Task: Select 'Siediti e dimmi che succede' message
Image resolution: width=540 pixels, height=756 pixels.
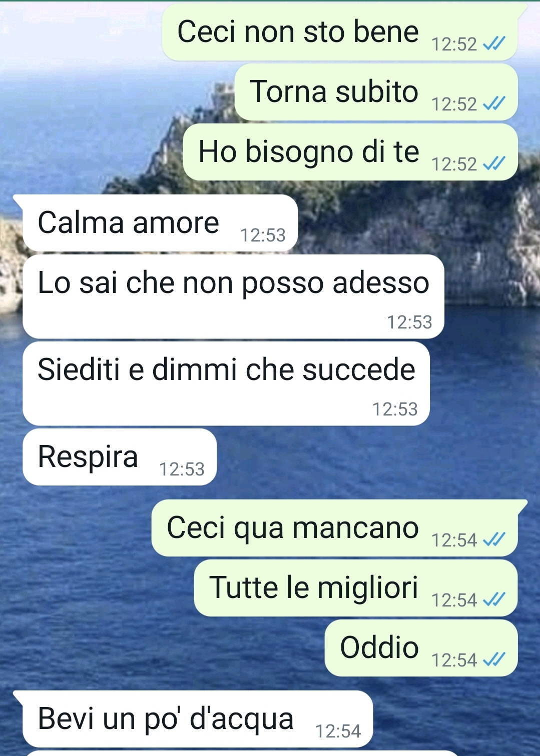Action: (226, 383)
